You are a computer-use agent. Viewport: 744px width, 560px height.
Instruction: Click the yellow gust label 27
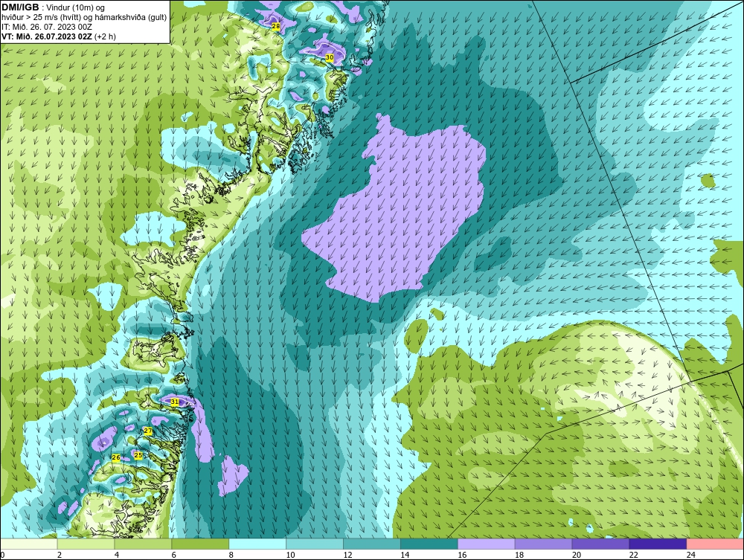coord(148,431)
